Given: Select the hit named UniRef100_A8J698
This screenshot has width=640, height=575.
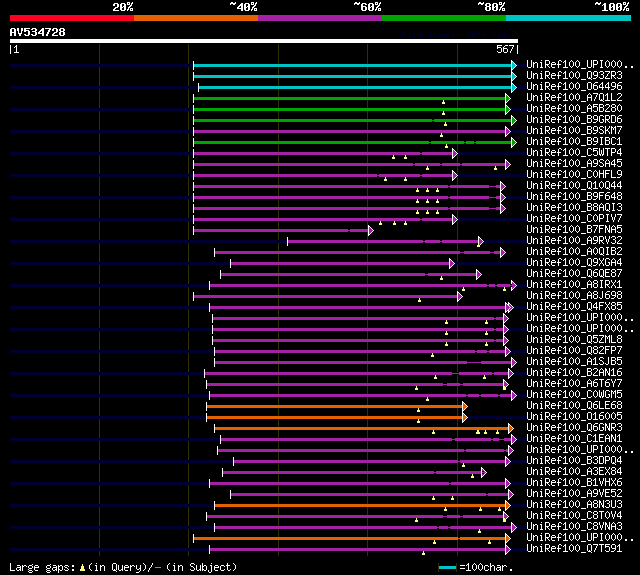Looking at the screenshot, I should coord(574,296).
